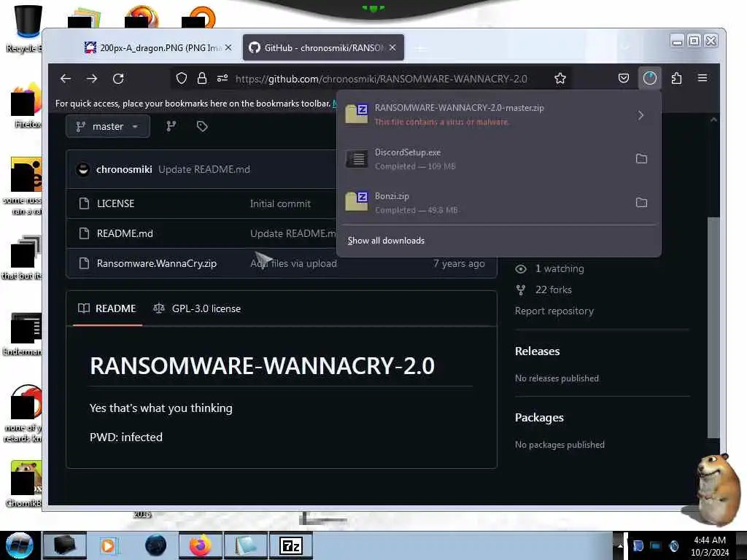Show DiscordSetup.exe in folder
The image size is (747, 560).
tap(641, 158)
